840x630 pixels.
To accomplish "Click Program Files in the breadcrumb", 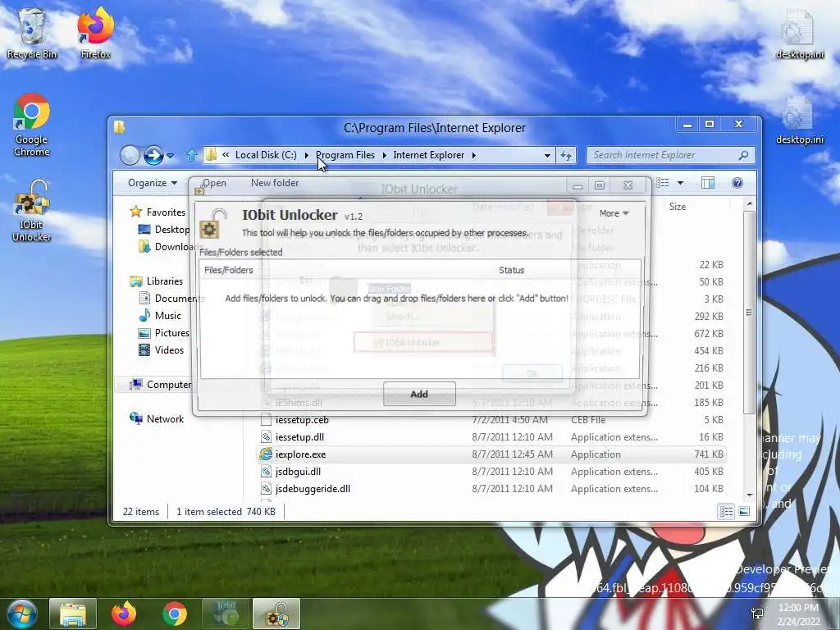I will (345, 155).
